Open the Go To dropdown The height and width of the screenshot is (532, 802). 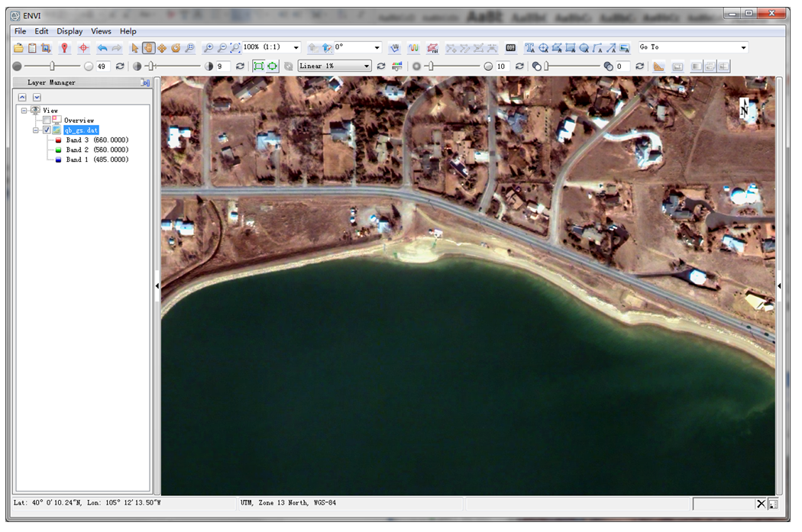[743, 47]
